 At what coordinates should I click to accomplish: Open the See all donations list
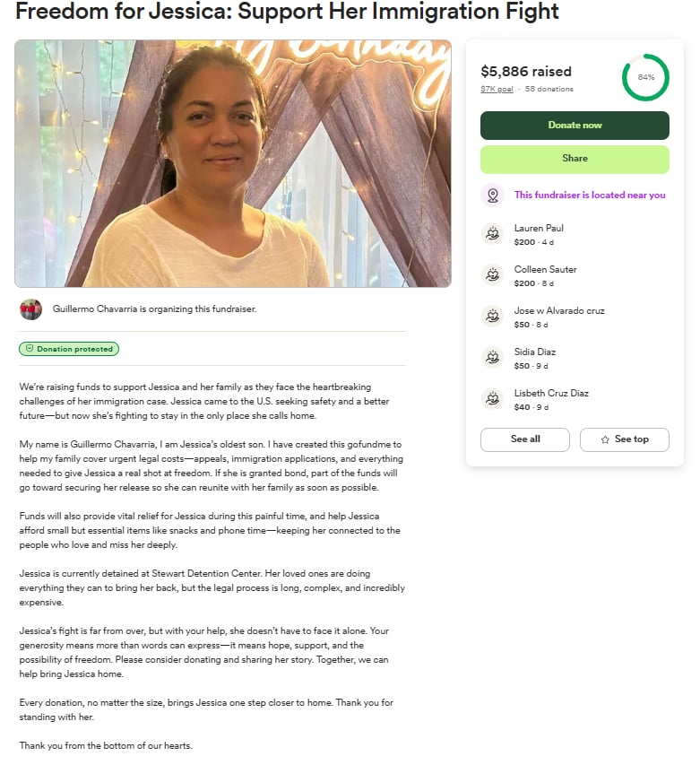(x=525, y=439)
